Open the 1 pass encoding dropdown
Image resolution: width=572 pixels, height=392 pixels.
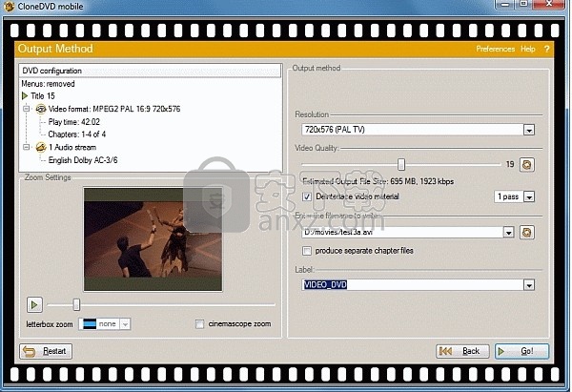click(529, 196)
